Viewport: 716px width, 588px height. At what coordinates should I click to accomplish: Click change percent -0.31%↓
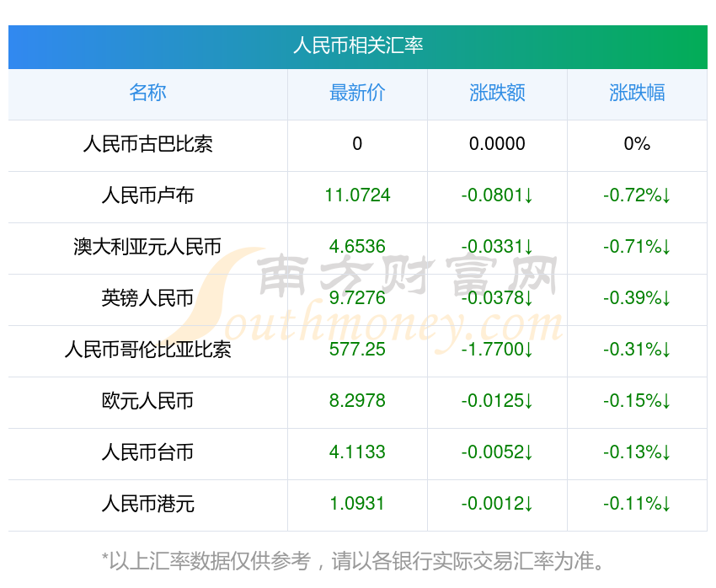637,350
